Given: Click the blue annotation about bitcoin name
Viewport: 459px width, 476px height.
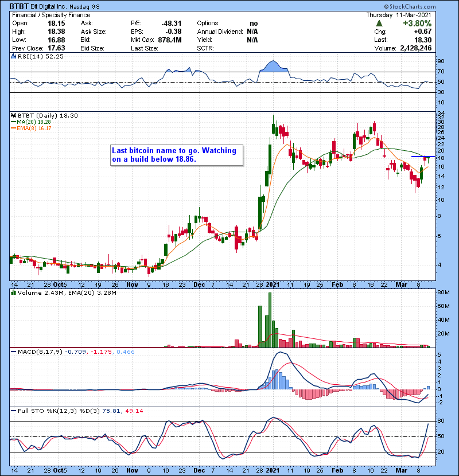Looking at the screenshot, I should click(177, 155).
